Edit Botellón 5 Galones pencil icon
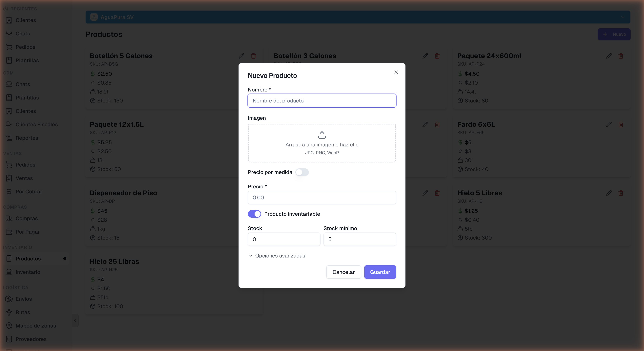 241,56
